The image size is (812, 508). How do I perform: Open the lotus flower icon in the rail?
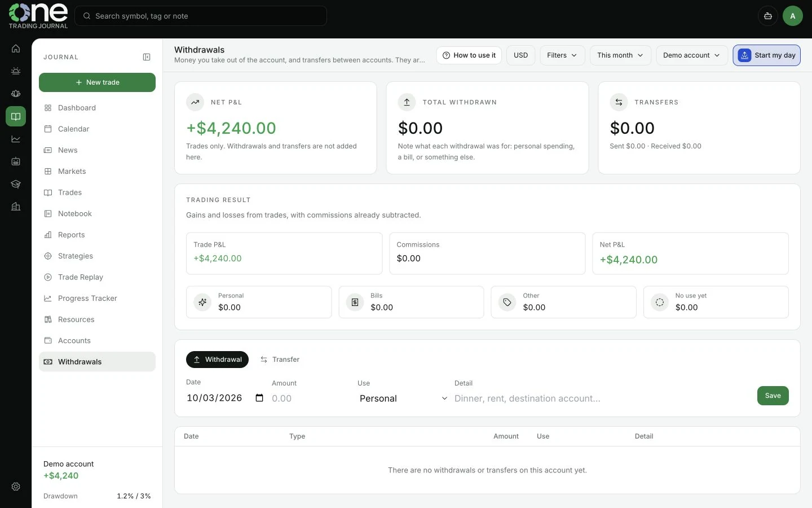point(16,94)
